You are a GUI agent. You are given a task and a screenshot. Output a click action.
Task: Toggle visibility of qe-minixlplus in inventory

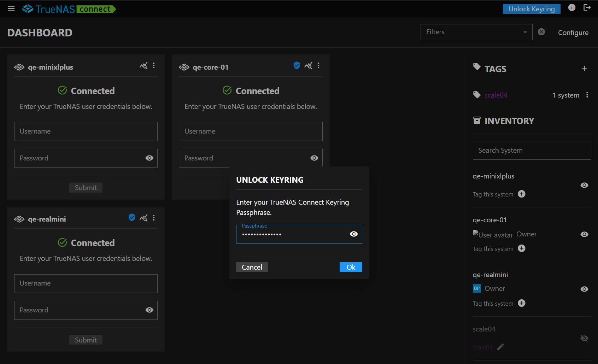584,186
